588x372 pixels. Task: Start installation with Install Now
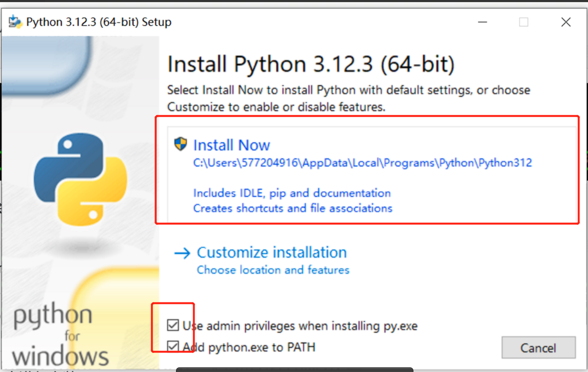click(232, 145)
